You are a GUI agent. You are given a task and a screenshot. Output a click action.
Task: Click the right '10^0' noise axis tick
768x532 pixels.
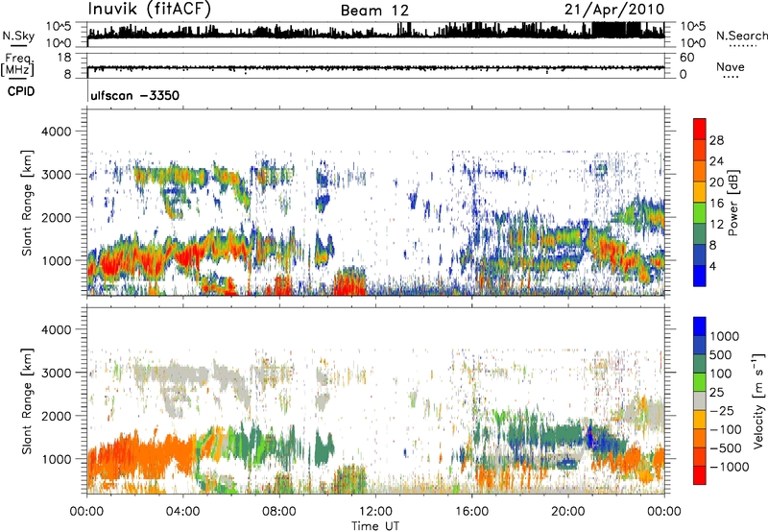tap(692, 43)
